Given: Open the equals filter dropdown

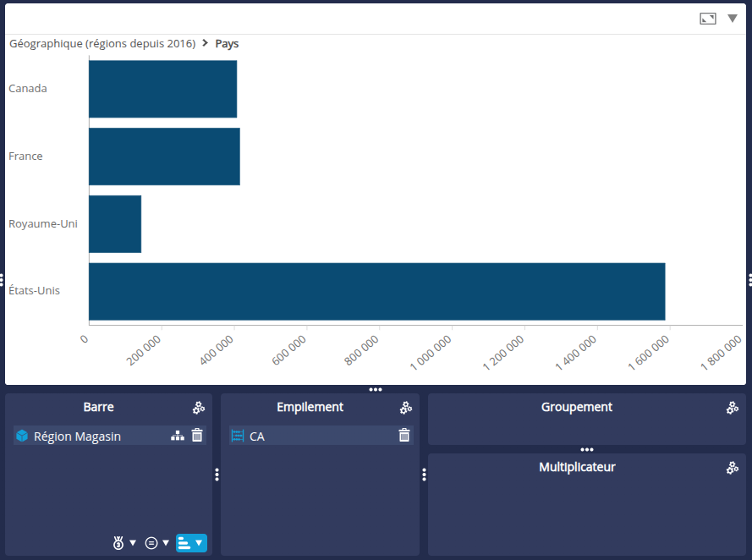Looking at the screenshot, I should point(156,543).
